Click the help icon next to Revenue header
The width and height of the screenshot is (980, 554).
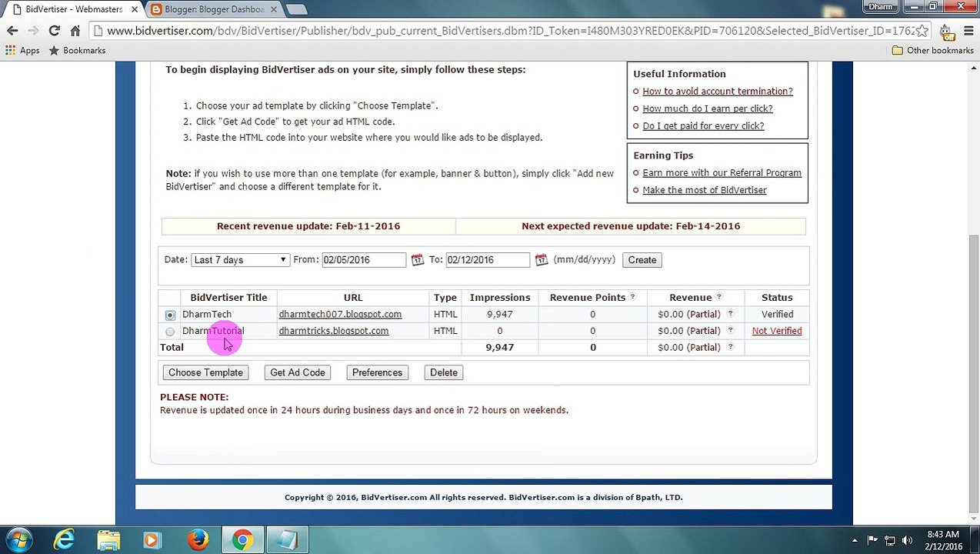[718, 297]
